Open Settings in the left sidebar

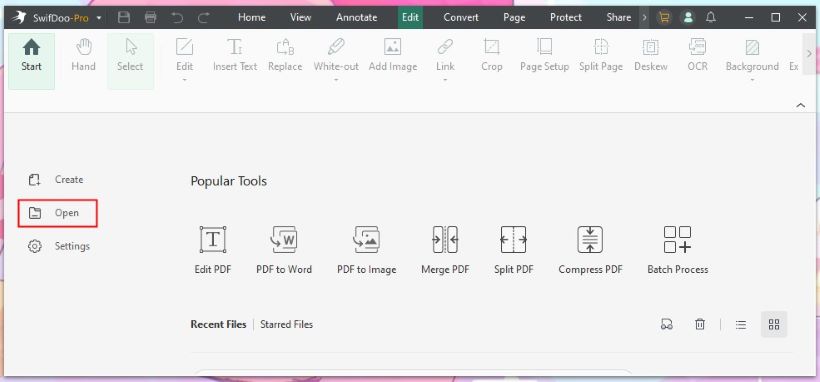click(59, 246)
